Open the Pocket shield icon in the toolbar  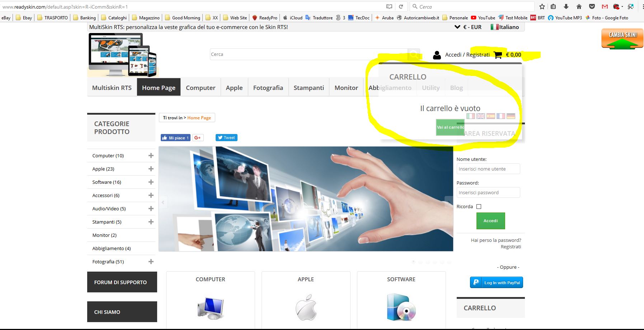(x=592, y=6)
